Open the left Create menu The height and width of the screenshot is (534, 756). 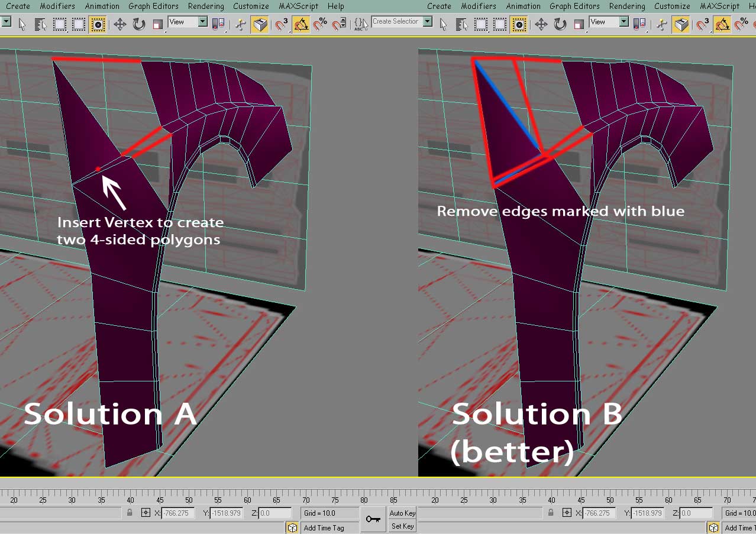coord(18,6)
